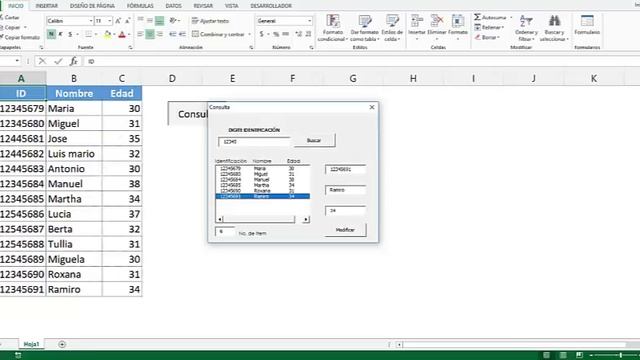Click the insert function fx icon
Viewport: 640px width, 360px height.
pos(74,61)
